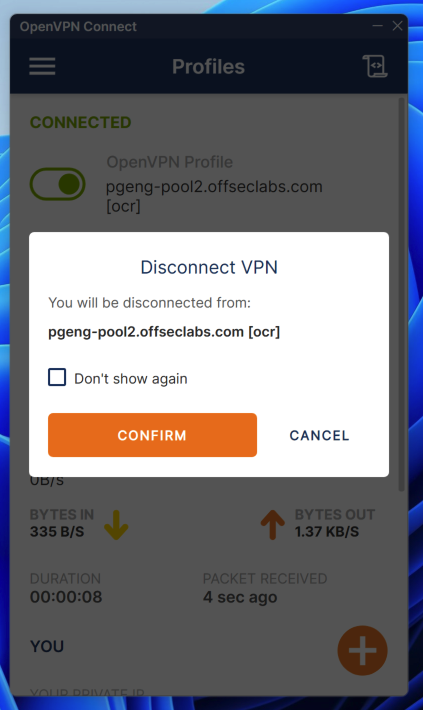
Task: Cancel the disconnect dialog
Action: [x=319, y=435]
